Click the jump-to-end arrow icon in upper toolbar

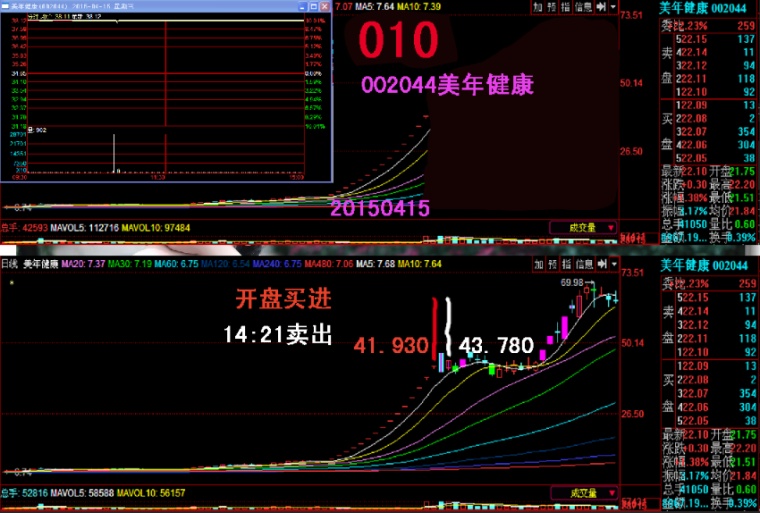[602, 6]
